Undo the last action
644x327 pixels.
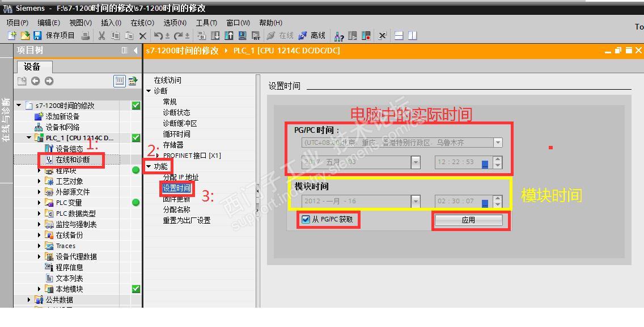click(159, 36)
